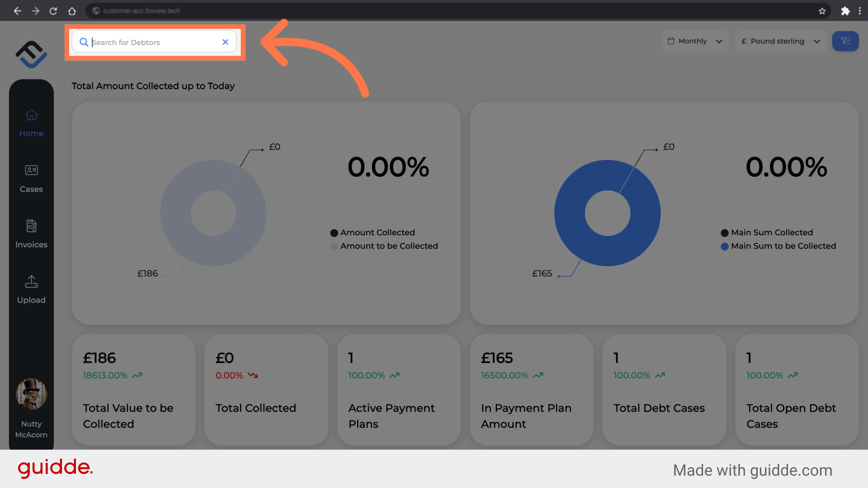
Task: Click the calendar icon next to Monthly
Action: [x=671, y=41]
